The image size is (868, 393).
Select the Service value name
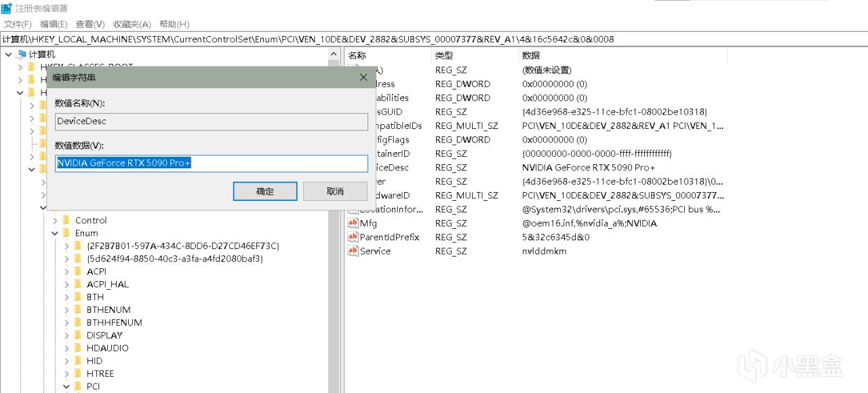[x=375, y=251]
